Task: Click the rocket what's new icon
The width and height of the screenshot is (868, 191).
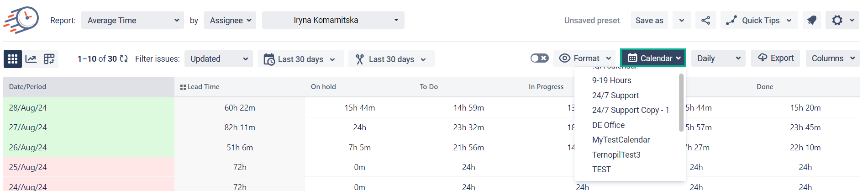Action: 812,21
